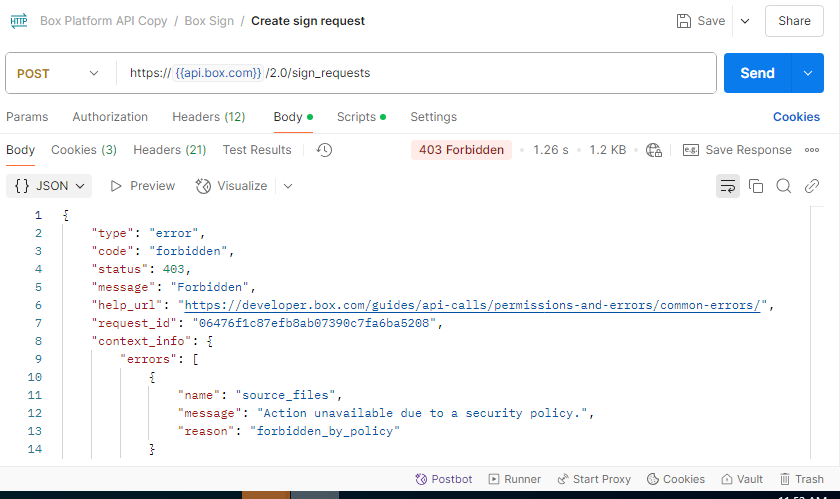Screen dimensions: 840x499
Task: Open the developer.box.com help URL link
Action: [x=472, y=306]
